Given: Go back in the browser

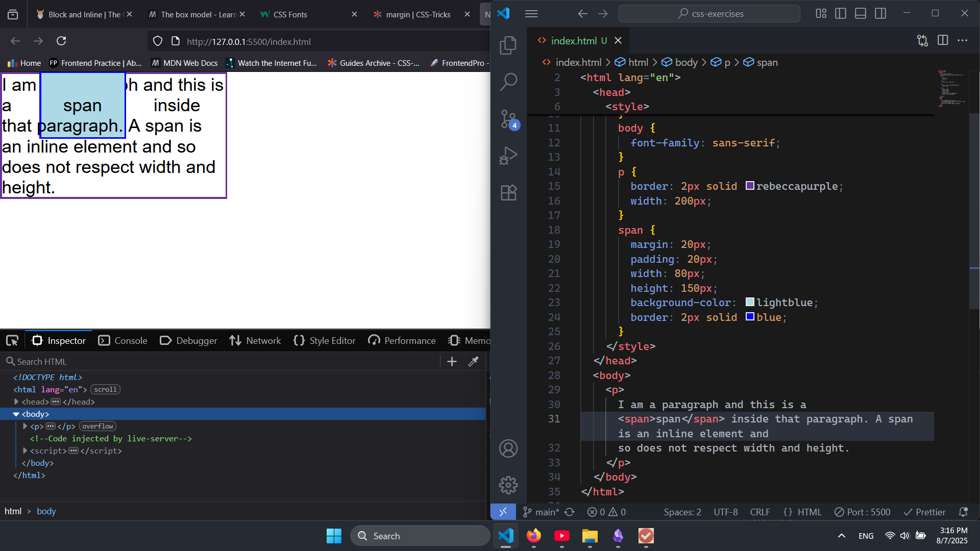Looking at the screenshot, I should click(x=15, y=41).
